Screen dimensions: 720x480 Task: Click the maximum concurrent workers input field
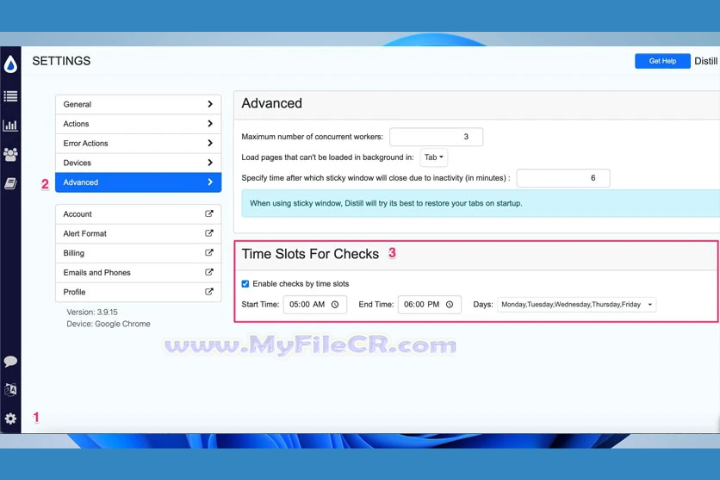tap(436, 136)
